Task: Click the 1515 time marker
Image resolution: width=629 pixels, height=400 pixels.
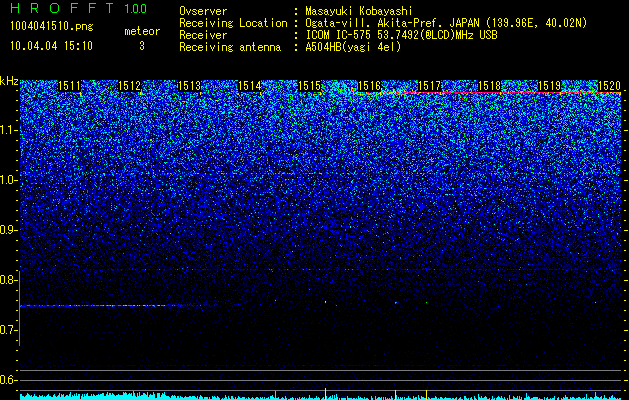Action: coord(310,86)
